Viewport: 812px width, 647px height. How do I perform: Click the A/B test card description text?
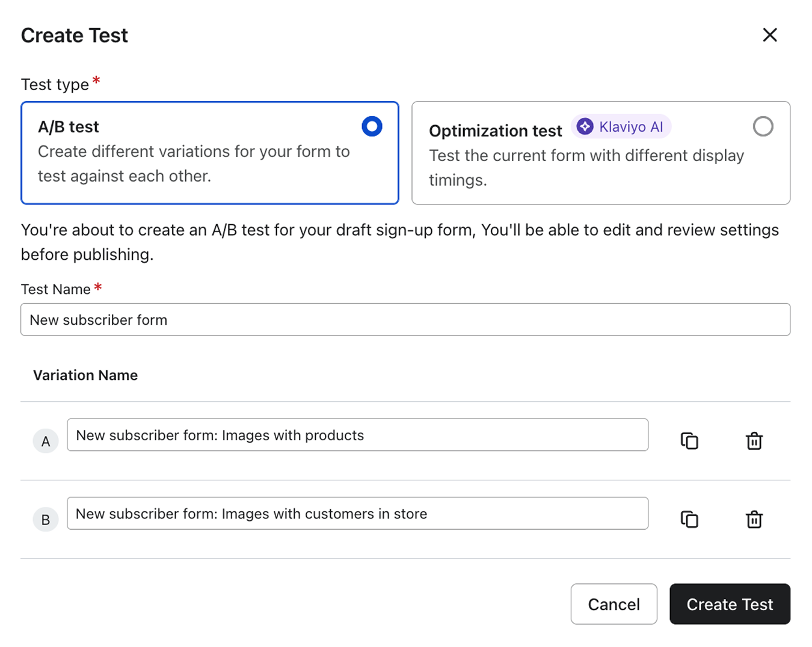coord(193,164)
